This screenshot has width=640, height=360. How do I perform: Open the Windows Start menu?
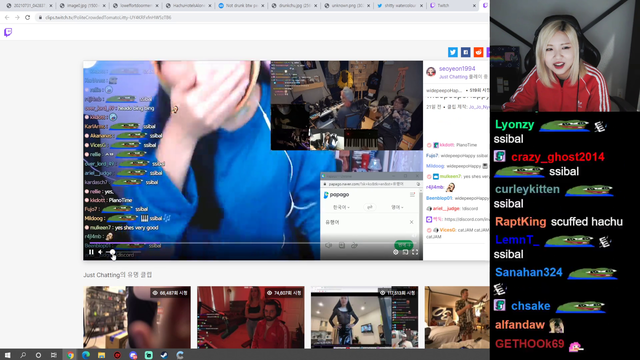coord(7,355)
